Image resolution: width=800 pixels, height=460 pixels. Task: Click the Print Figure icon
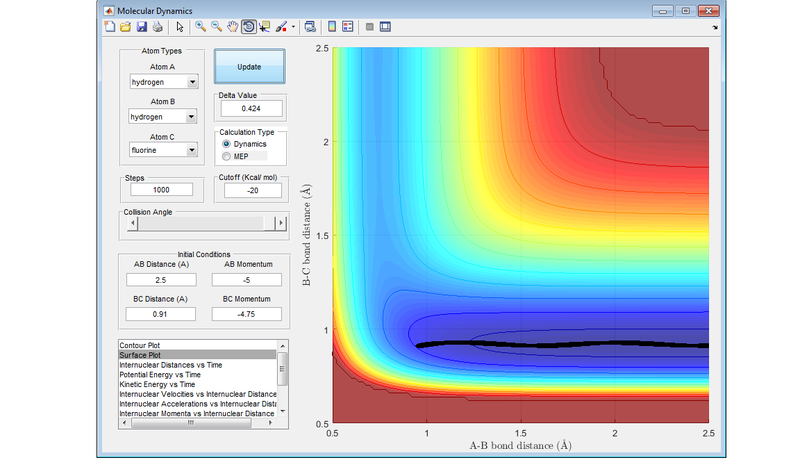[x=158, y=27]
